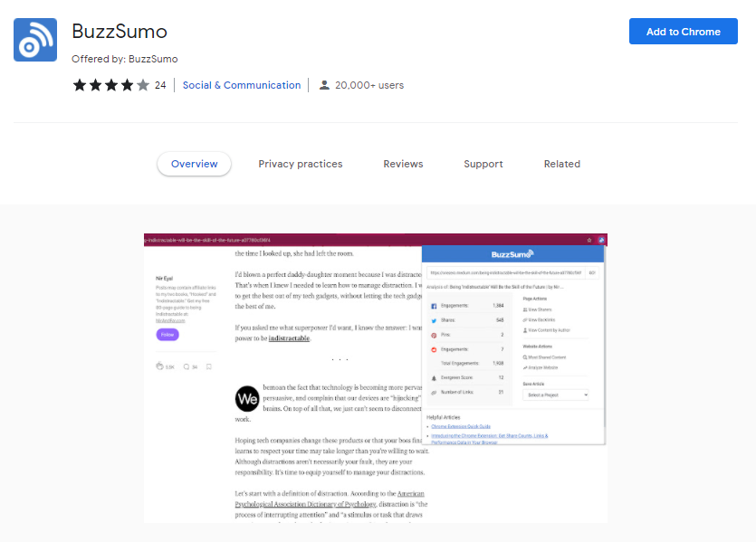Switch to Privacy practices tab
Screen dimensions: 756x542
(300, 164)
